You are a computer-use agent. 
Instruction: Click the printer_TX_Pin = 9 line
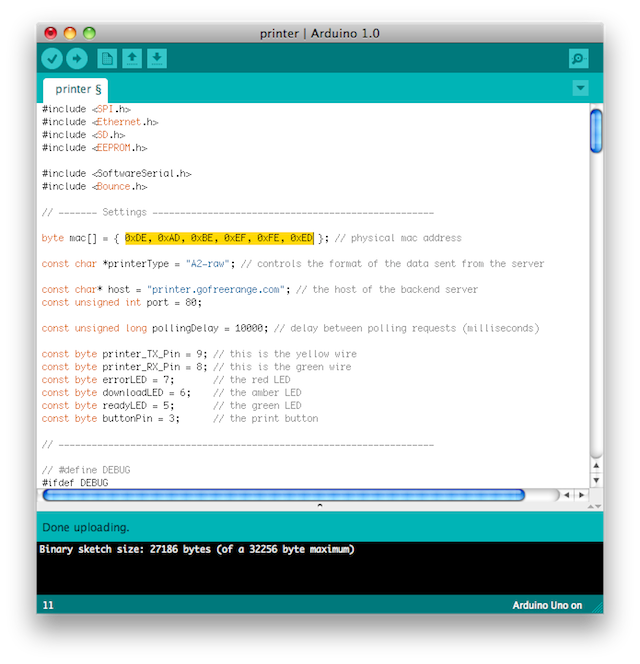(199, 354)
